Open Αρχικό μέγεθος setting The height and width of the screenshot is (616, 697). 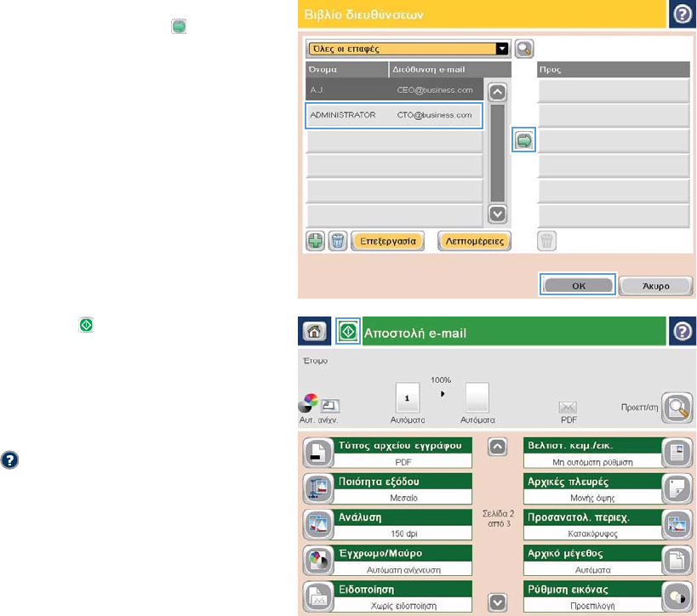pos(608,561)
